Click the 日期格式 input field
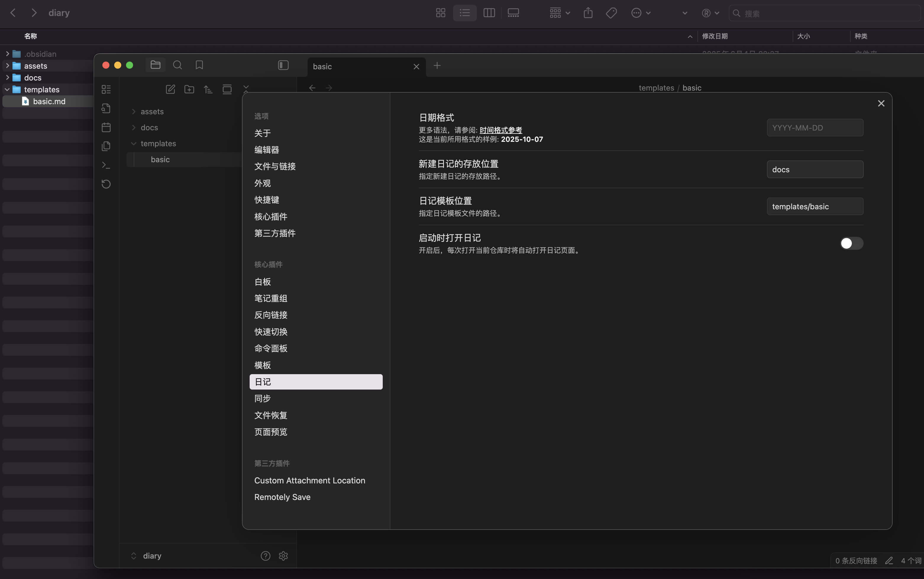The image size is (924, 579). [815, 128]
